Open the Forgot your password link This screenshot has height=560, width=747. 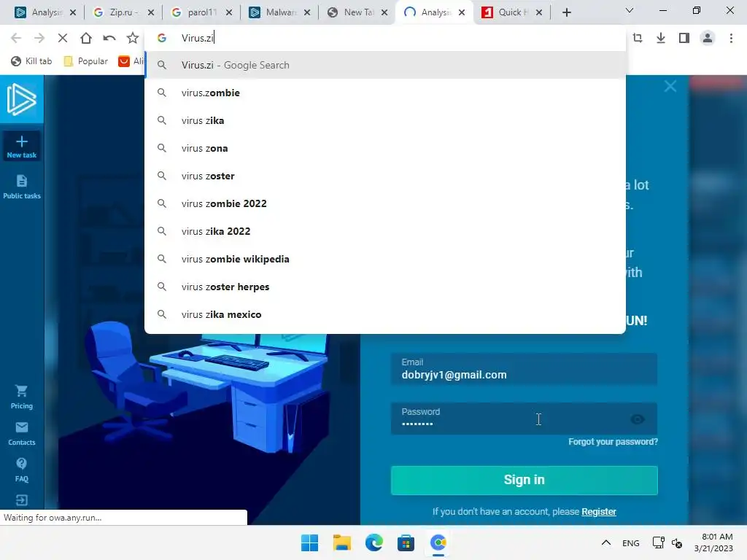pos(613,442)
